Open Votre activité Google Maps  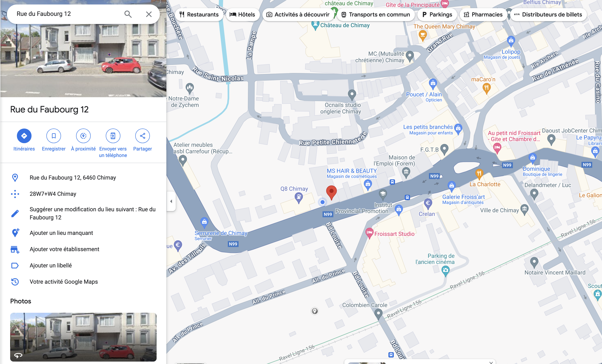63,282
